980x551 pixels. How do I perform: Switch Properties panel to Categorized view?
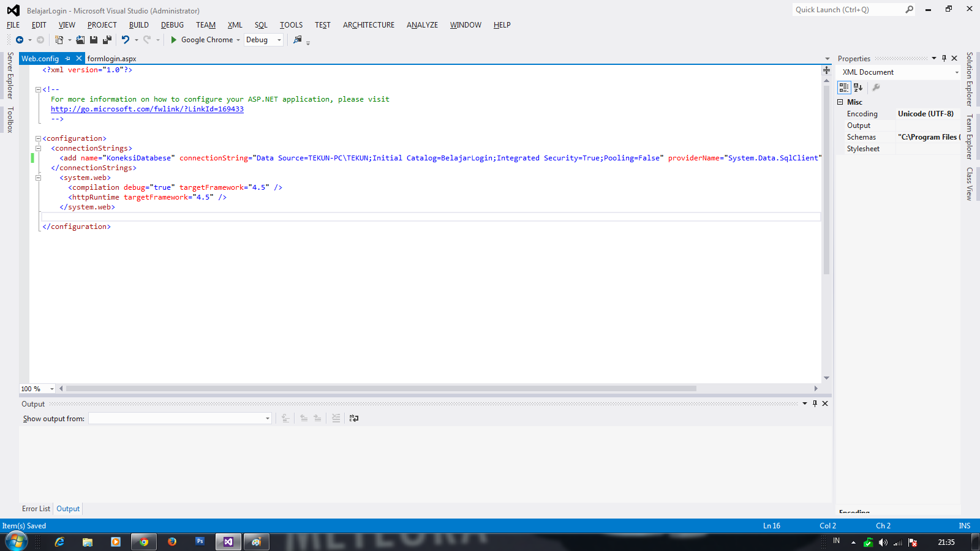coord(845,88)
